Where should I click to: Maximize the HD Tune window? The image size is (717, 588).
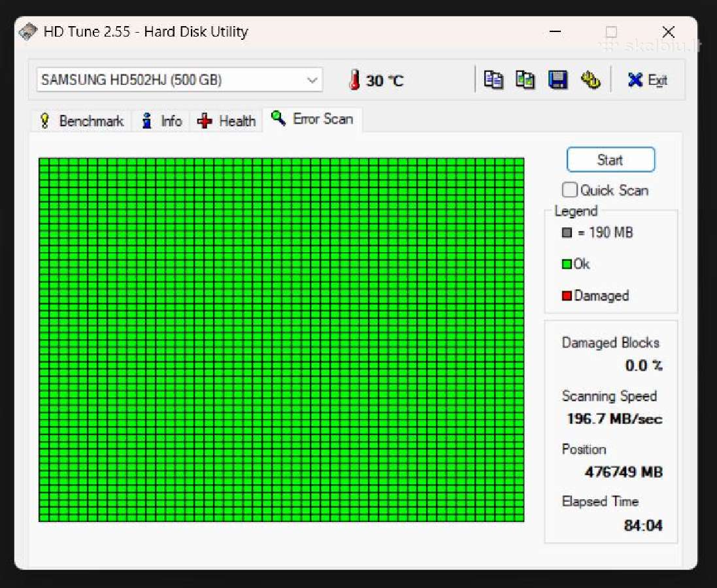pyautogui.click(x=611, y=31)
